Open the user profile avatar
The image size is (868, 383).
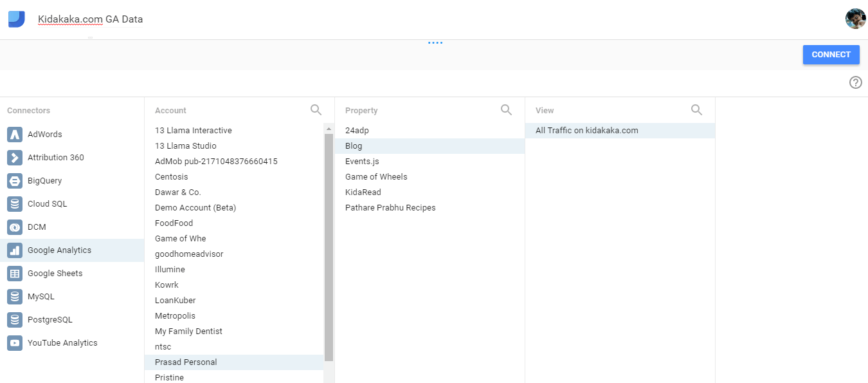tap(855, 19)
